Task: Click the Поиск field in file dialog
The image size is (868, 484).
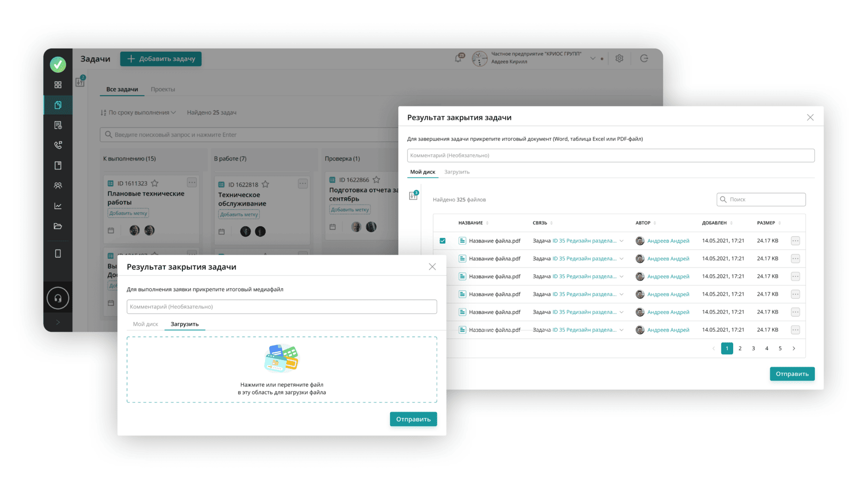Action: click(x=761, y=199)
